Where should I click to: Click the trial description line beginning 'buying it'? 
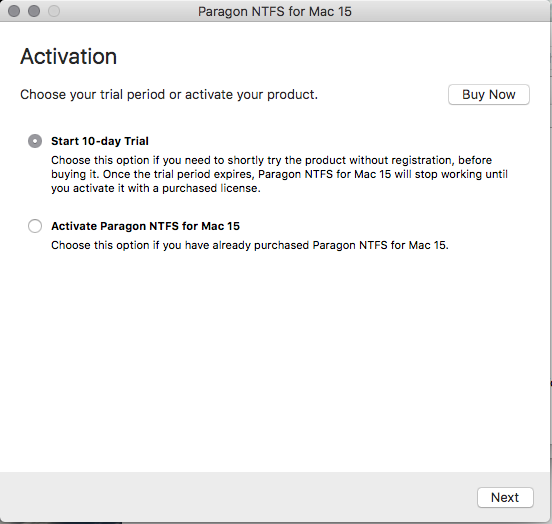280,174
